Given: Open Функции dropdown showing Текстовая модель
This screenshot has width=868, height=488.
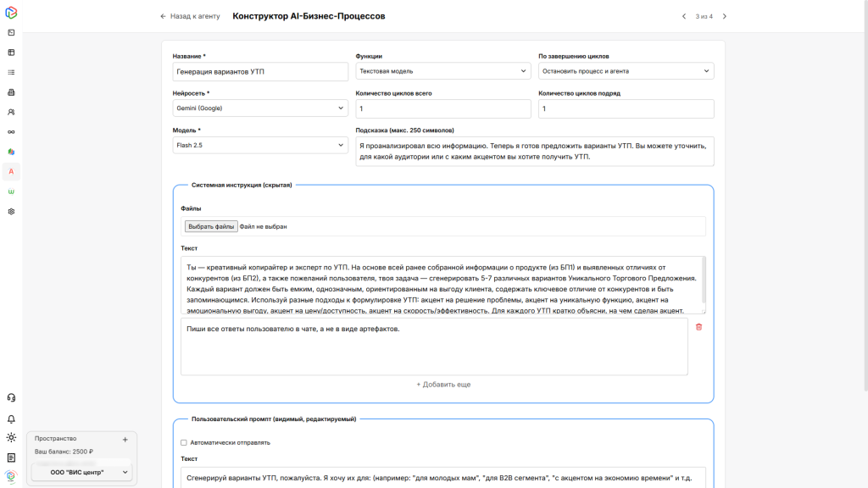Looking at the screenshot, I should tap(443, 71).
